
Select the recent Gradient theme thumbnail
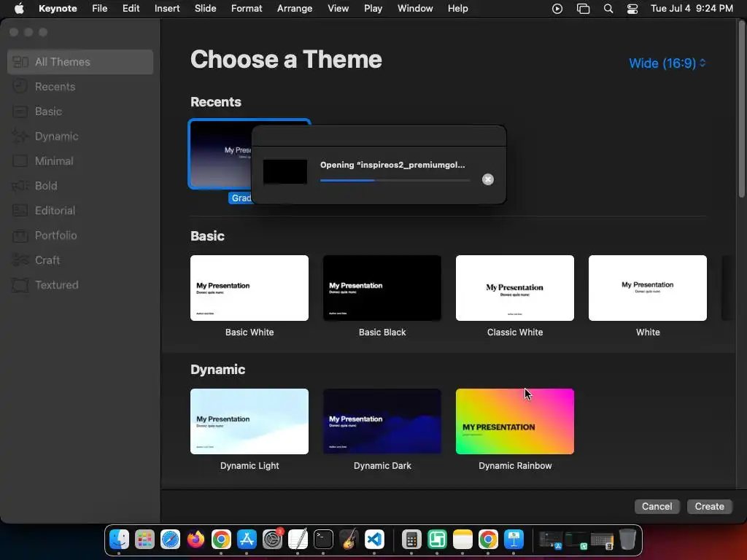point(220,155)
